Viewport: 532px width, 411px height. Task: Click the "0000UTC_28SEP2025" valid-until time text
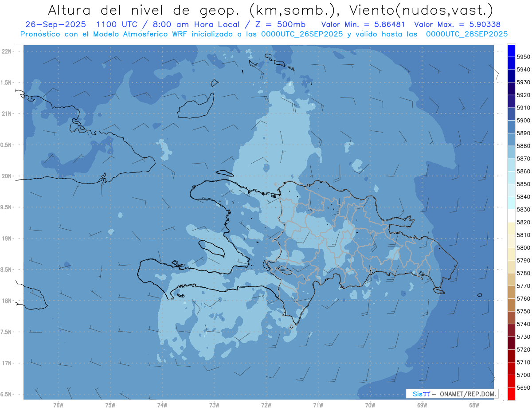(466, 34)
